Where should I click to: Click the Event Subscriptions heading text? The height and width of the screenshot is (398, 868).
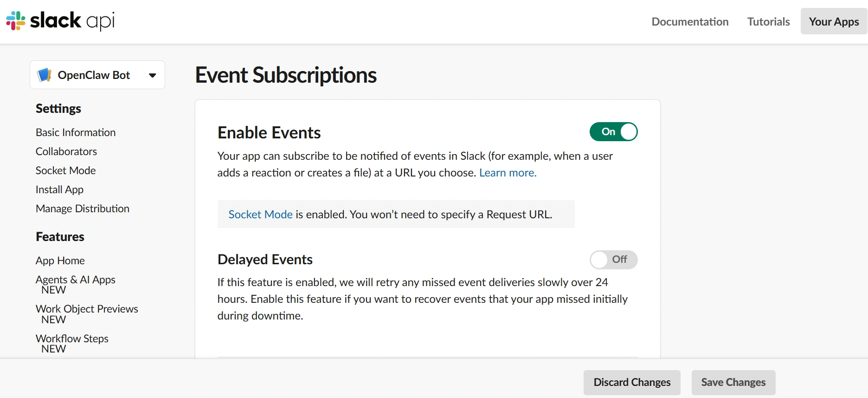tap(286, 75)
